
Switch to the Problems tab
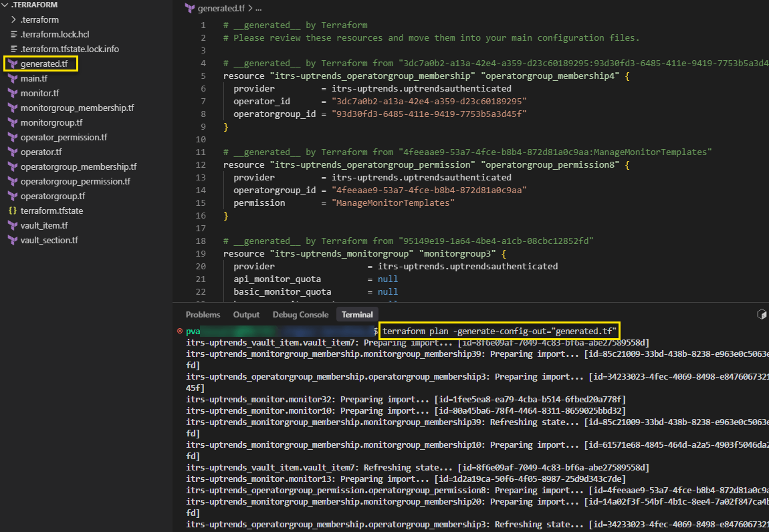coord(203,314)
